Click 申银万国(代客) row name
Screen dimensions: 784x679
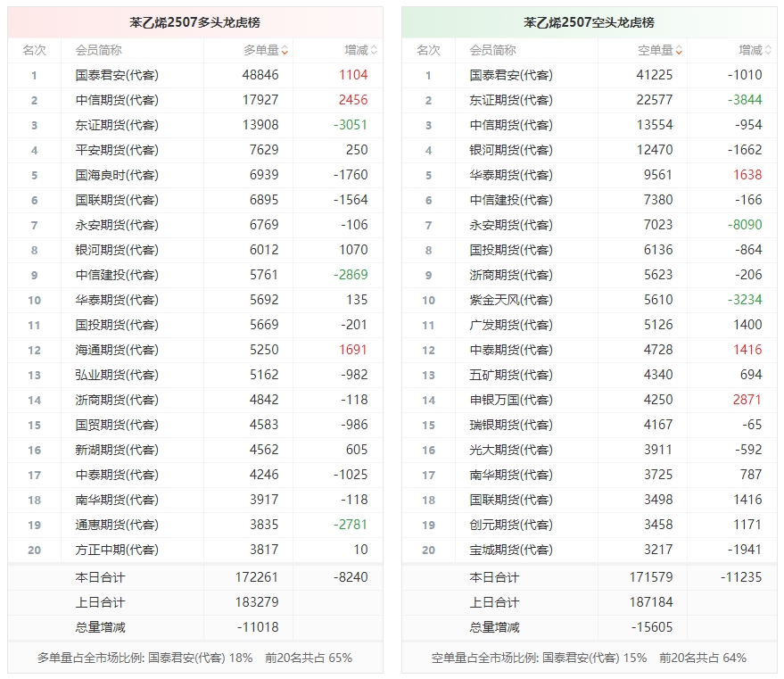pos(511,400)
